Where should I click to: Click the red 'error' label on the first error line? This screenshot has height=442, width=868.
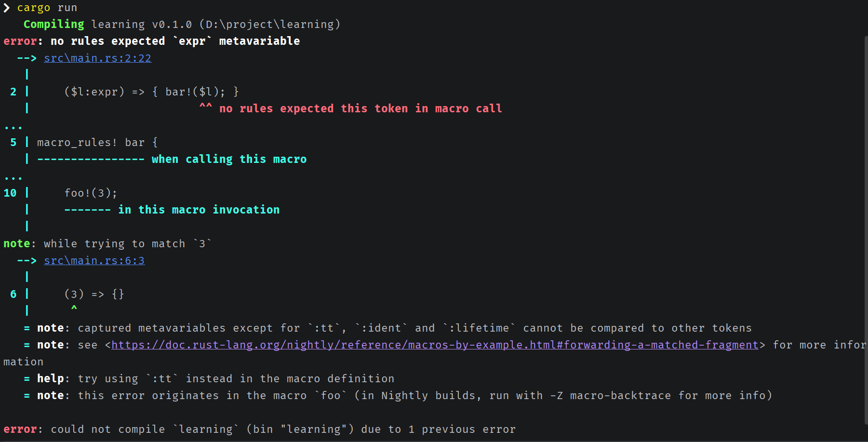tap(20, 41)
